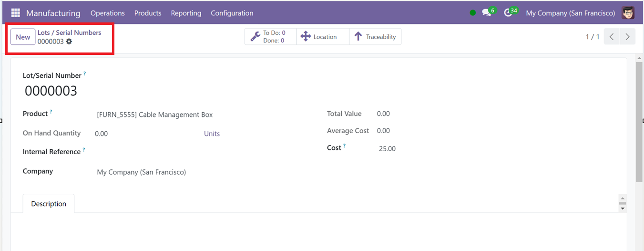Click the user avatar picture
The height and width of the screenshot is (251, 644).
[x=628, y=13]
